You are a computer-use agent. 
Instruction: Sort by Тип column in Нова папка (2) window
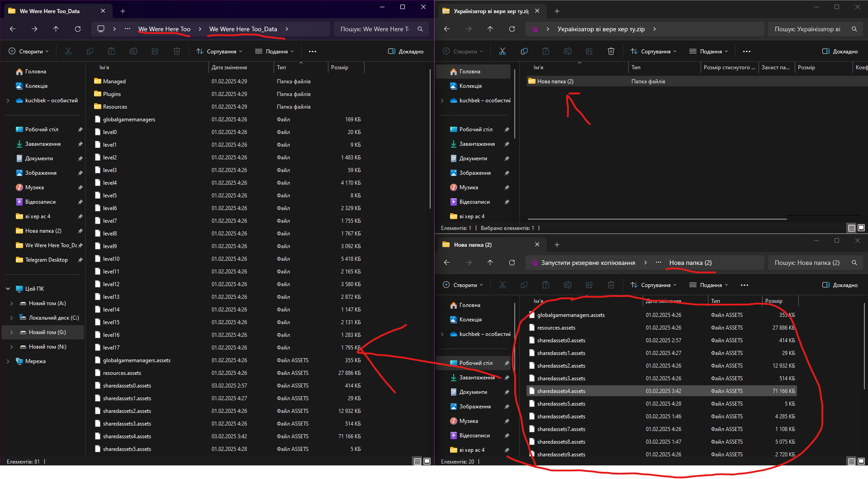pyautogui.click(x=735, y=301)
